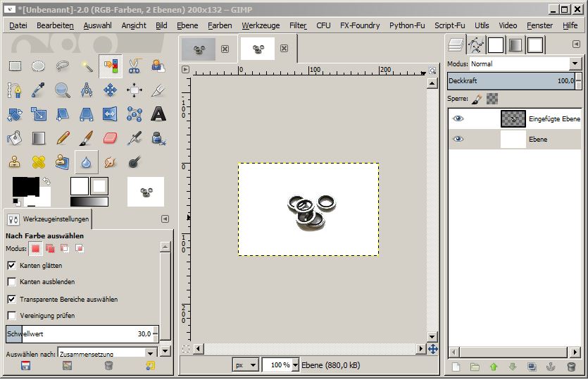Select the Move tool
588x380 pixels.
(111, 90)
